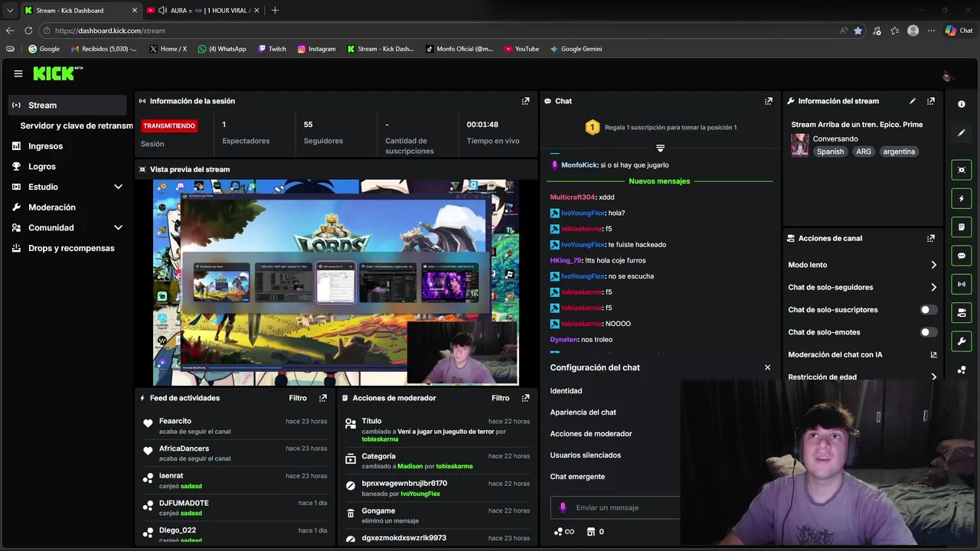Select Usuarios silenciados option

585,455
